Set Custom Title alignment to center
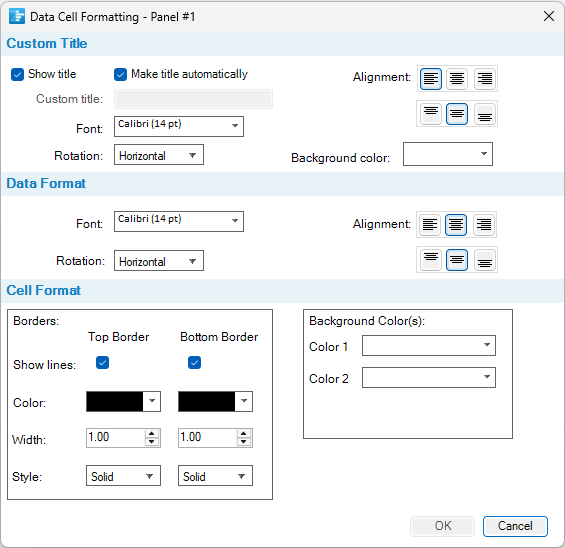Screen dimensions: 565x548 (x=457, y=79)
